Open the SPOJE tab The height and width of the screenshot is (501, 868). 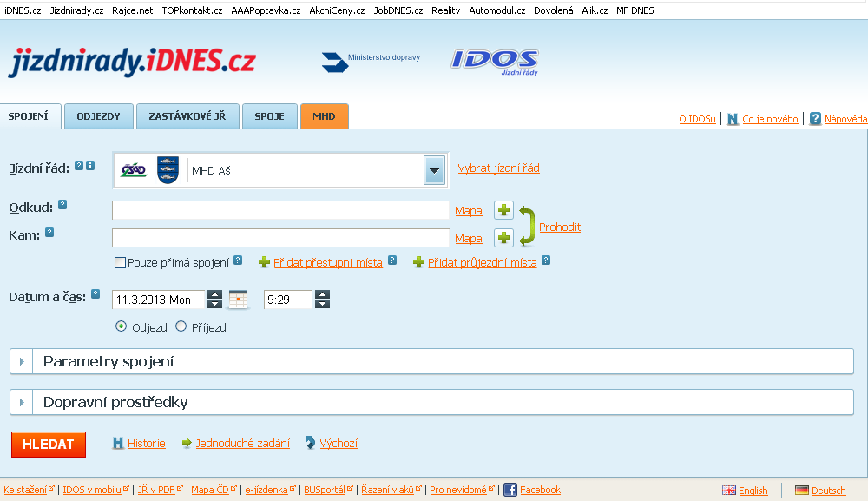[x=270, y=116]
